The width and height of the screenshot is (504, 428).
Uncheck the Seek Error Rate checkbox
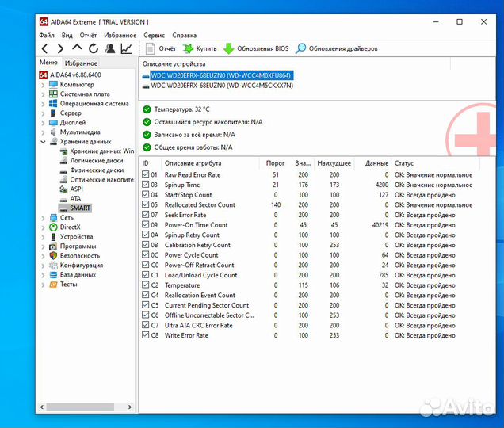click(145, 215)
